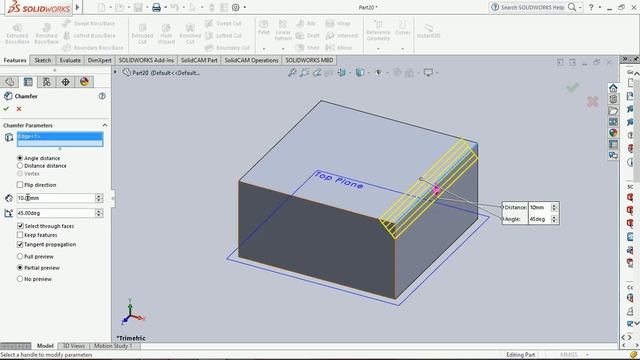640x360 pixels.
Task: Open the DimXpert tab
Action: tap(100, 60)
